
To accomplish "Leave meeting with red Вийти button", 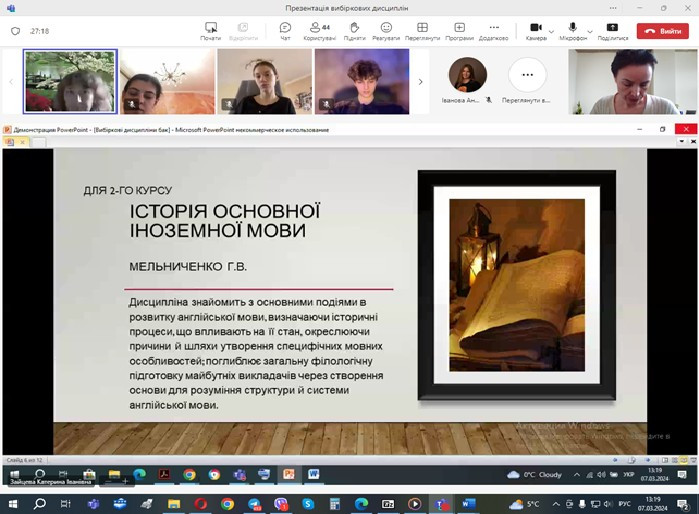I will point(664,31).
